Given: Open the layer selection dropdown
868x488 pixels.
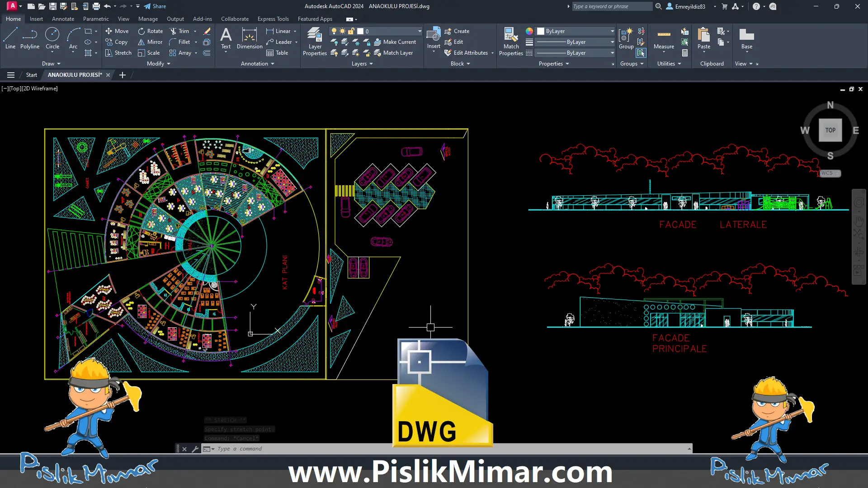Looking at the screenshot, I should coord(420,31).
